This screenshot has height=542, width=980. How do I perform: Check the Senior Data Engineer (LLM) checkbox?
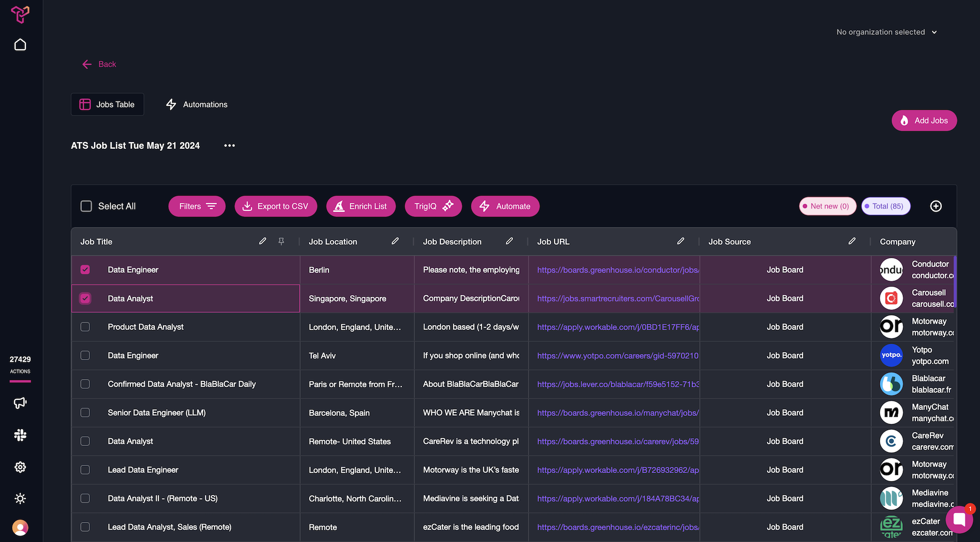click(85, 413)
